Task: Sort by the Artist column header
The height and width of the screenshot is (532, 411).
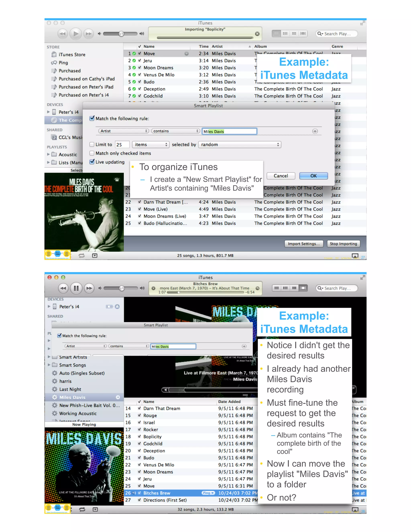Action: pos(231,47)
